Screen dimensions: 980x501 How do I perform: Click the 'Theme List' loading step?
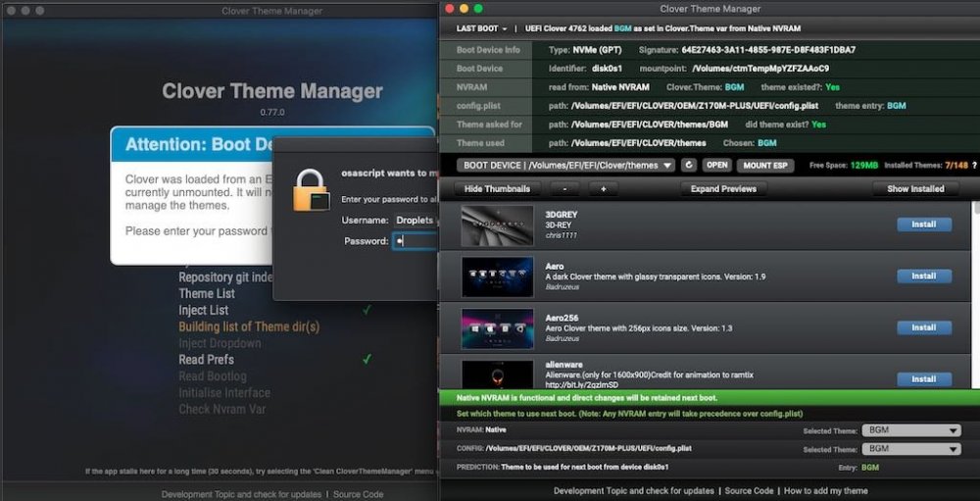[x=207, y=293]
